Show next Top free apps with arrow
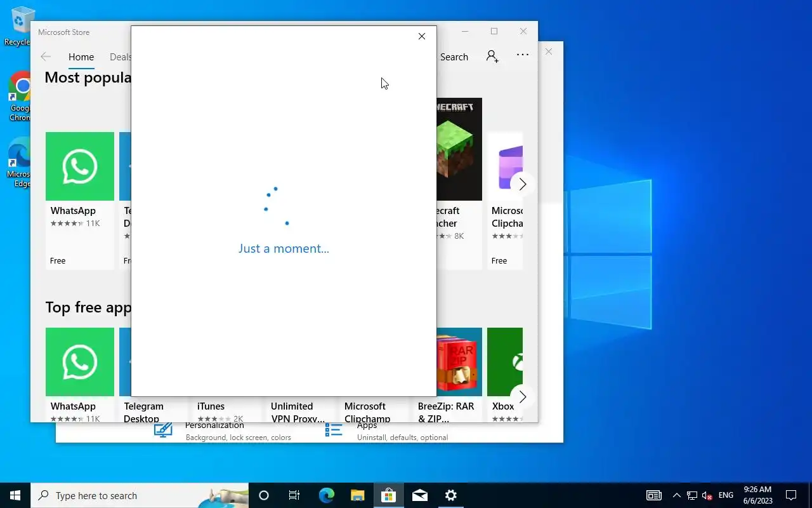Viewport: 812px width, 508px height. pyautogui.click(x=523, y=397)
